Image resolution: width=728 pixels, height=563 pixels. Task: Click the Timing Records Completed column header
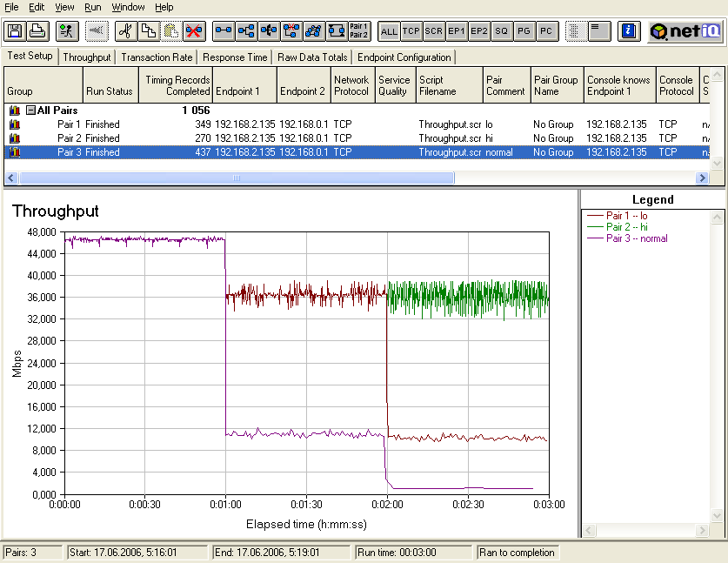point(177,85)
